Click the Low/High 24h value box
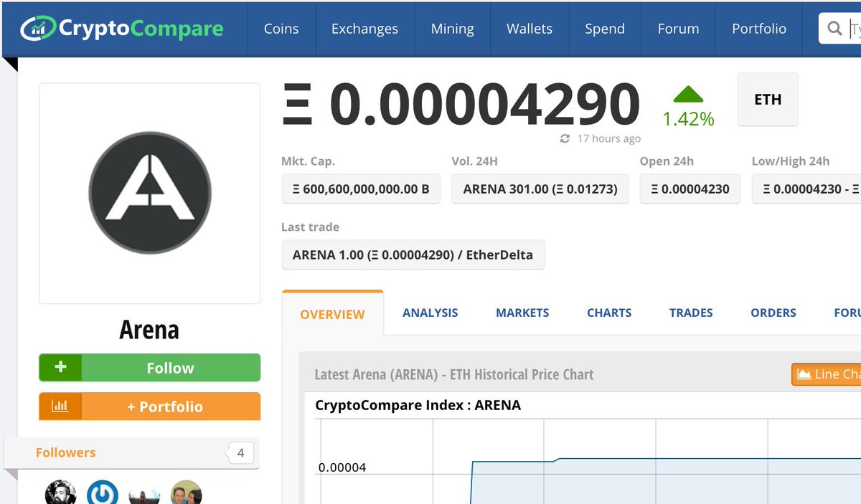This screenshot has height=504, width=861. click(x=806, y=189)
